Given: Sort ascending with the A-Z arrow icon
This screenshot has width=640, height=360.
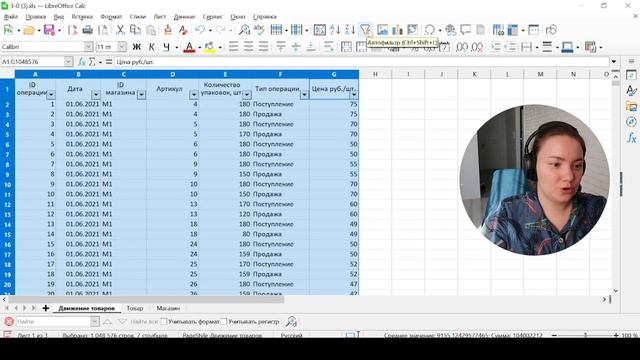Looking at the screenshot, I should (x=335, y=30).
